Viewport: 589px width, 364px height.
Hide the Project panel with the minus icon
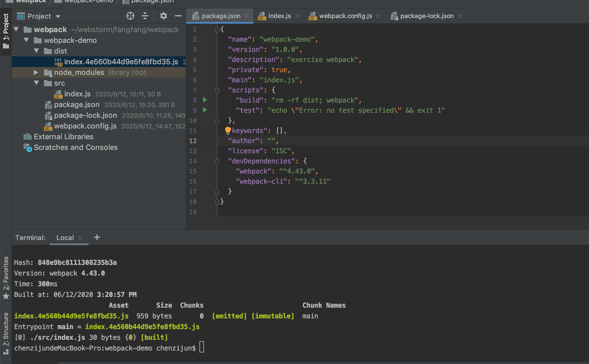tap(178, 16)
